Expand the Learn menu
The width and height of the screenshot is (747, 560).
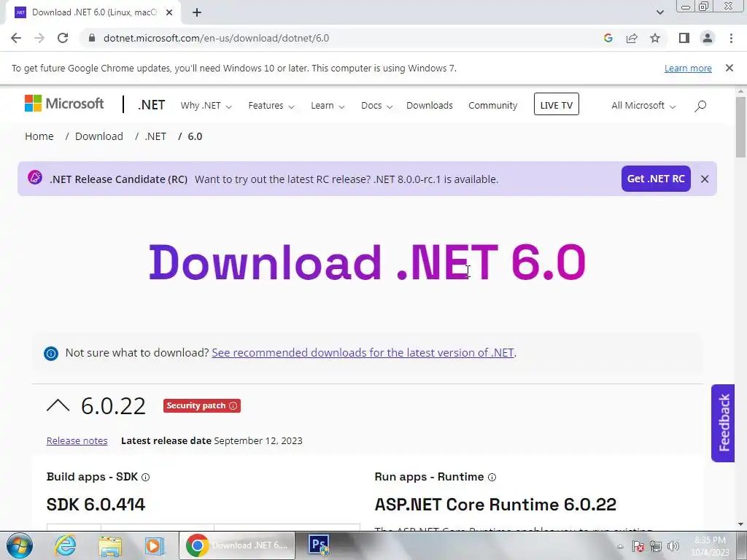(x=328, y=105)
